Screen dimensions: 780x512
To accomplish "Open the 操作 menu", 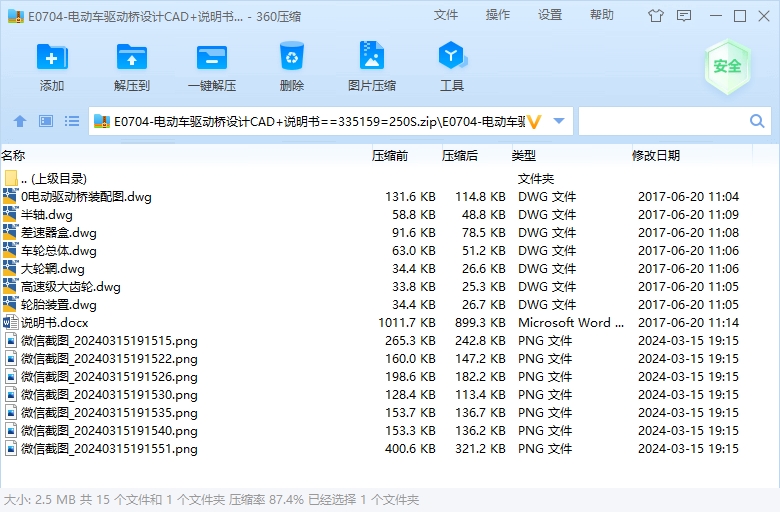I will [x=498, y=15].
